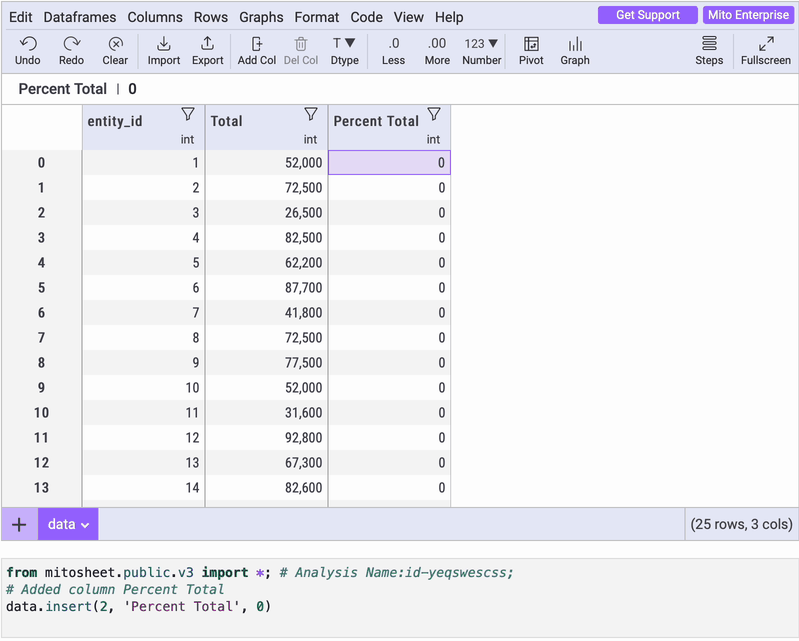799x641 pixels.
Task: Click the Undo icon
Action: 28,44
